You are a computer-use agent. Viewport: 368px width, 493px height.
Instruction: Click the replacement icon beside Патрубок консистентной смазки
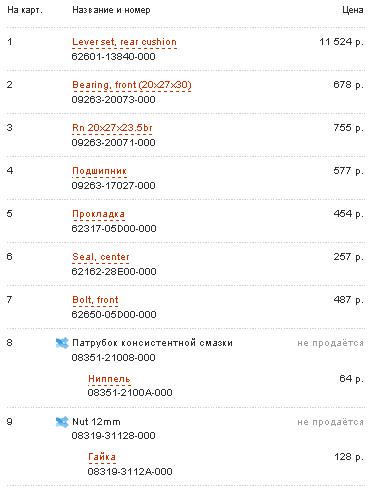62,343
